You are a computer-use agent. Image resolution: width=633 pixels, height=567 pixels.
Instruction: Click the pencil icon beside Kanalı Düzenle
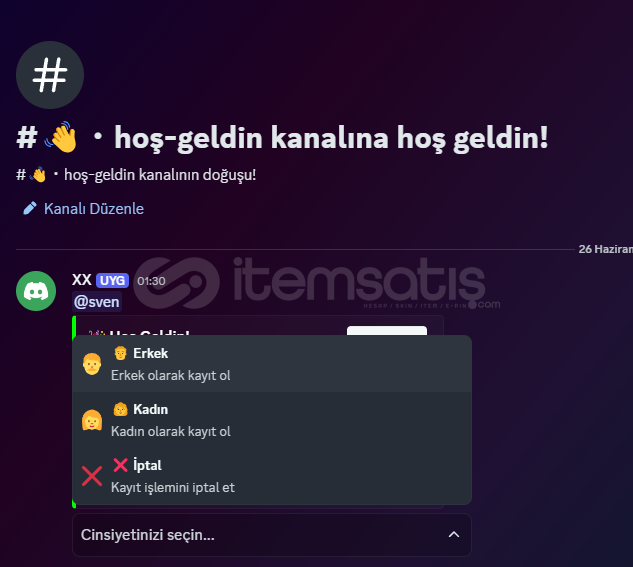[x=30, y=208]
